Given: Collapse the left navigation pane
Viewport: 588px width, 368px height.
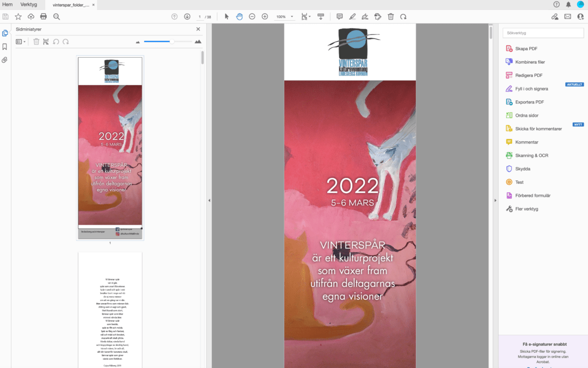Looking at the screenshot, I should click(209, 201).
